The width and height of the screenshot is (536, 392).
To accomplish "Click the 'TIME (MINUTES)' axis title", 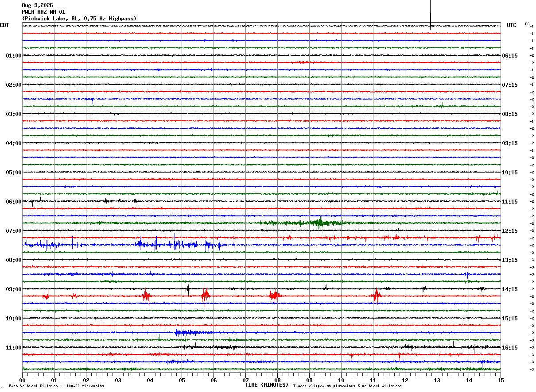I will [x=267, y=385].
